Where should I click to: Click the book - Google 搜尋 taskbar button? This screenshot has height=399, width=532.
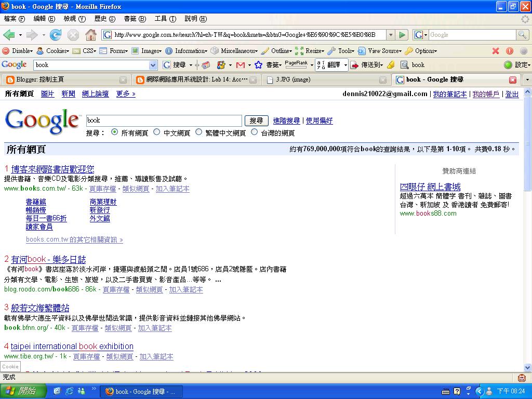click(142, 392)
